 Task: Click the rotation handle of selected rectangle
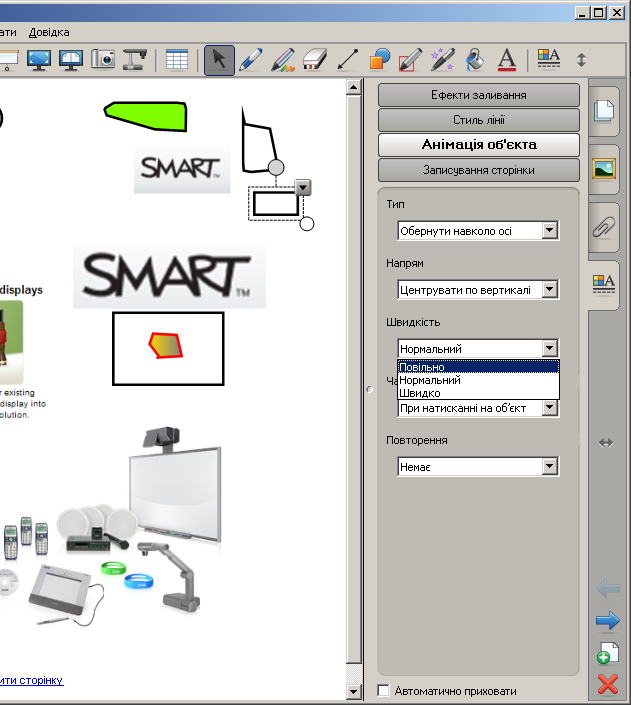(x=276, y=167)
